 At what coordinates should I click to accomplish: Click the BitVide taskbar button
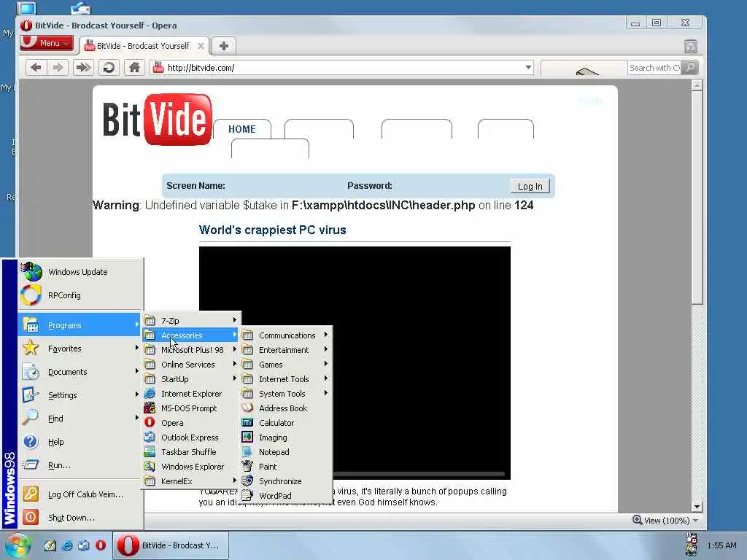pyautogui.click(x=171, y=545)
